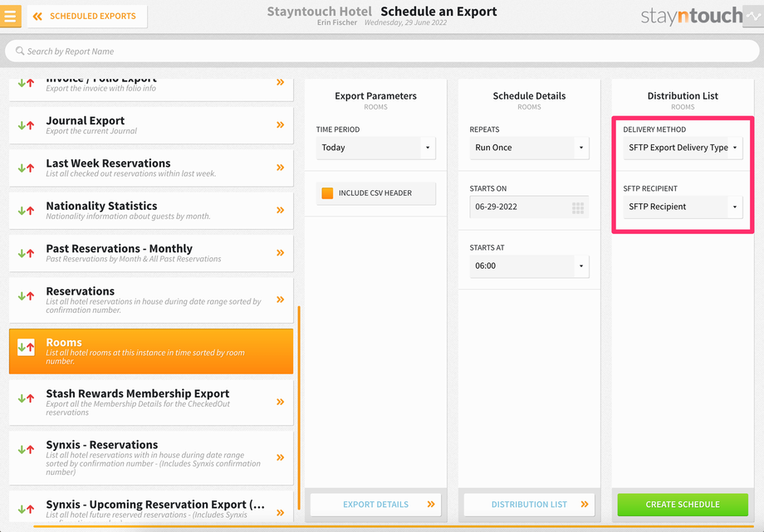
Task: Open the Delivery Method dropdown
Action: [683, 148]
